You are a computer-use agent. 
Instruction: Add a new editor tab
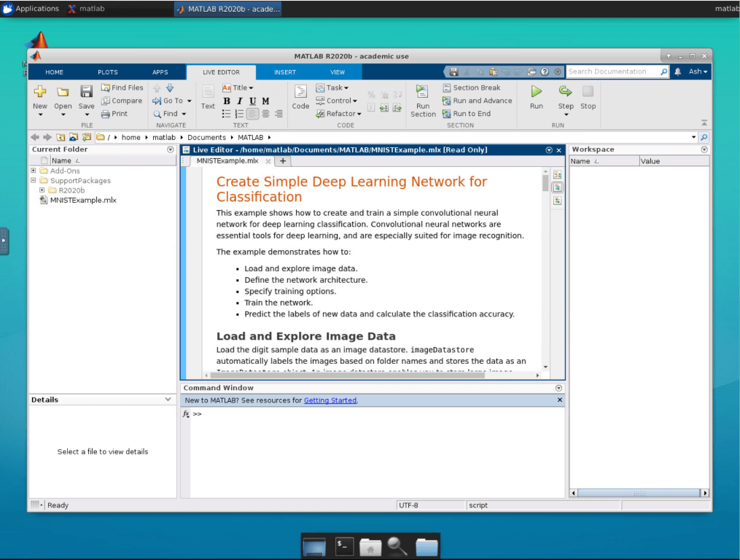pos(283,161)
